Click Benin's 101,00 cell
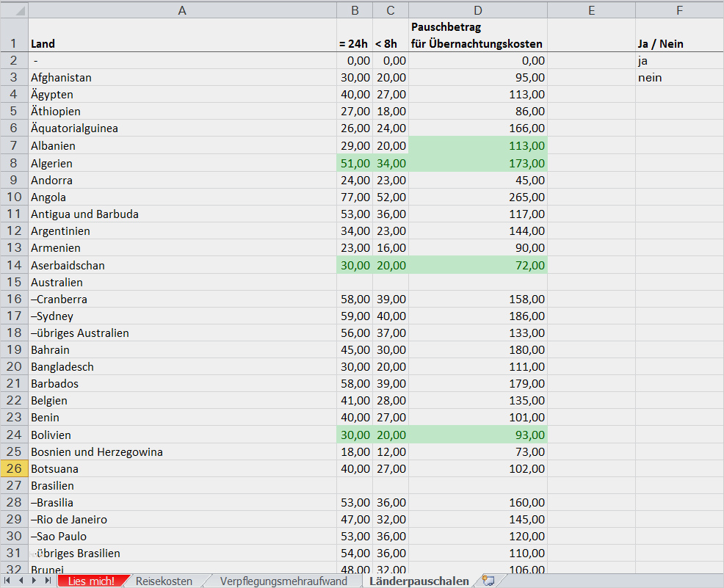The height and width of the screenshot is (588, 724). pyautogui.click(x=478, y=417)
